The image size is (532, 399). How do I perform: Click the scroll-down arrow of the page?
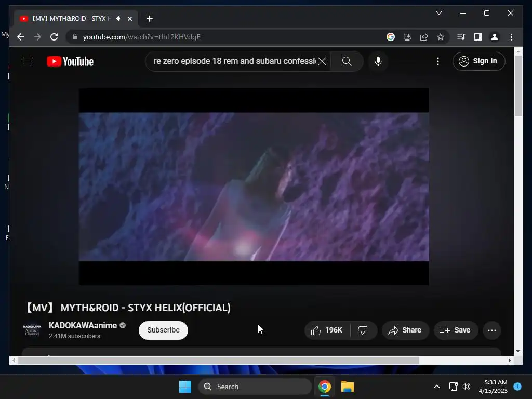pyautogui.click(x=518, y=351)
